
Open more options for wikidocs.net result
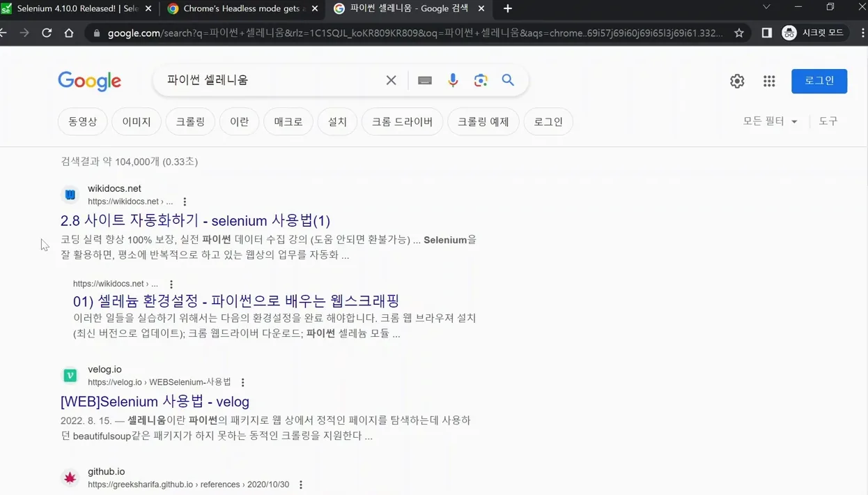point(185,201)
